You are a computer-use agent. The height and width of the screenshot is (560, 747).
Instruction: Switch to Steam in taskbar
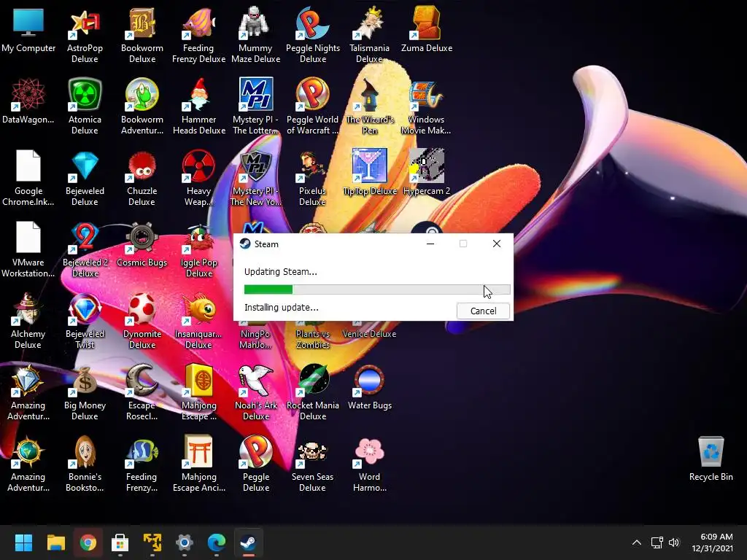click(x=248, y=542)
